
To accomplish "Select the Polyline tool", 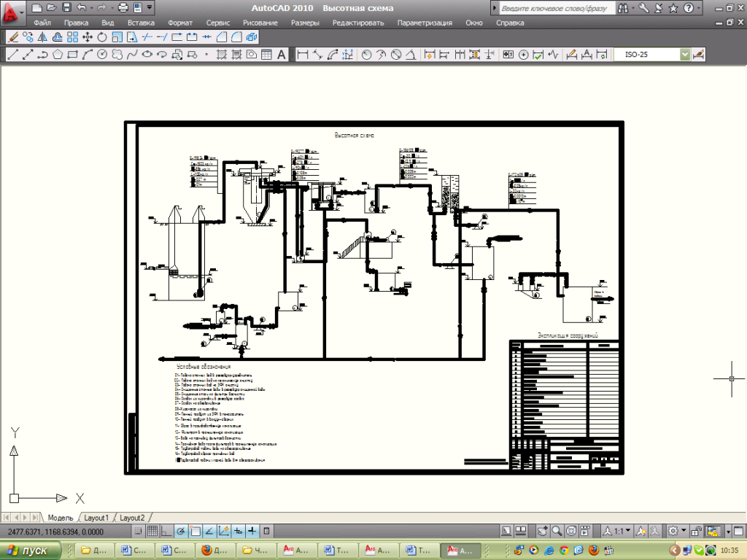I will coord(43,55).
